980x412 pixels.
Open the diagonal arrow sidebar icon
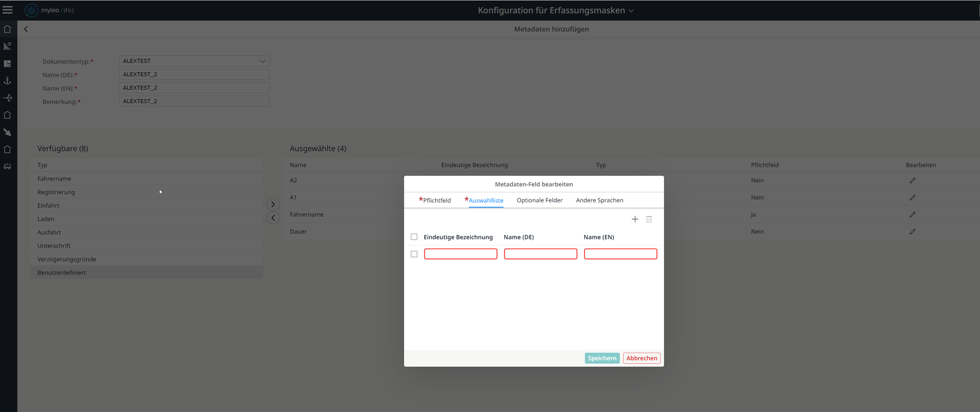[x=7, y=132]
